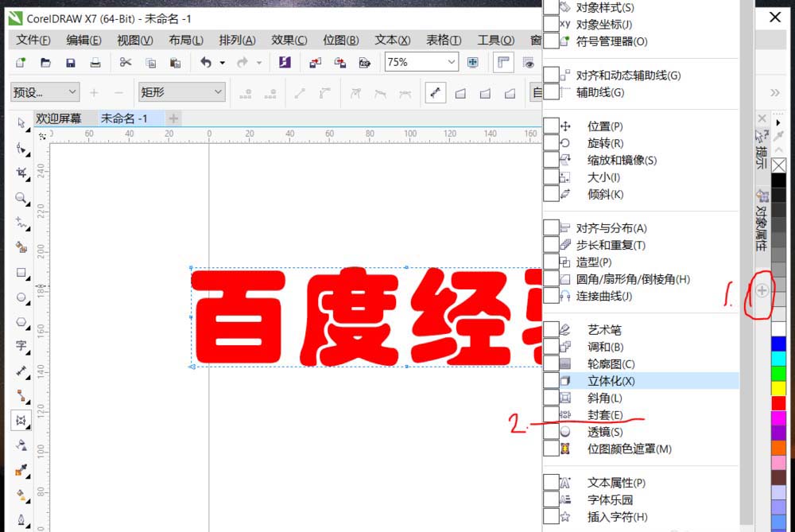The image size is (795, 532).
Task: Click the Copy icon in the toolbar
Action: (x=150, y=63)
